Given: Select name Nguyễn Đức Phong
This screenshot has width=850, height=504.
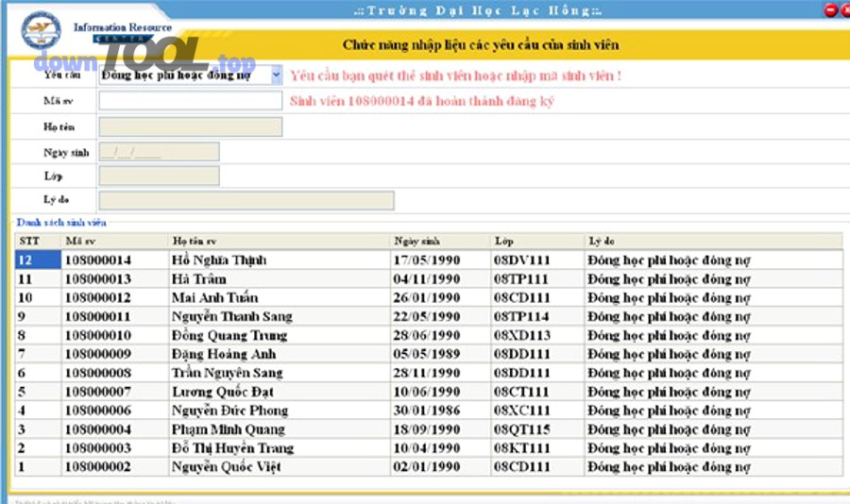Looking at the screenshot, I should (x=229, y=411).
